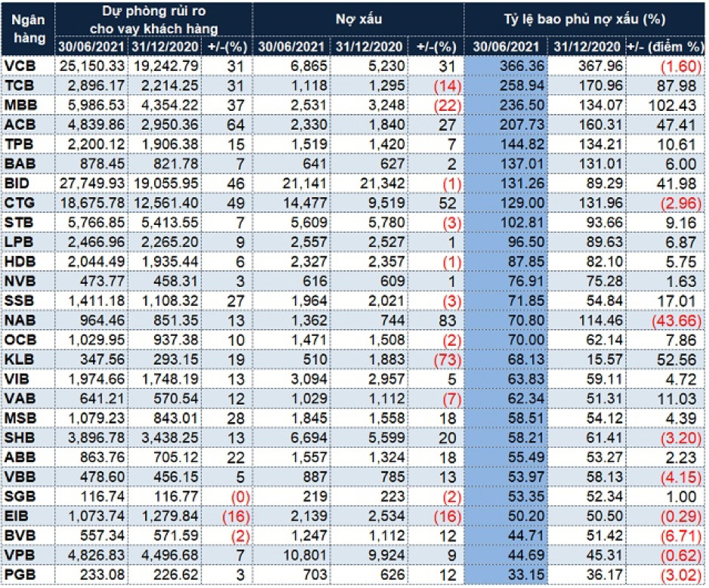This screenshot has height=588, width=709.
Task: Click the 'Ngân hàng' column header
Action: [x=29, y=29]
